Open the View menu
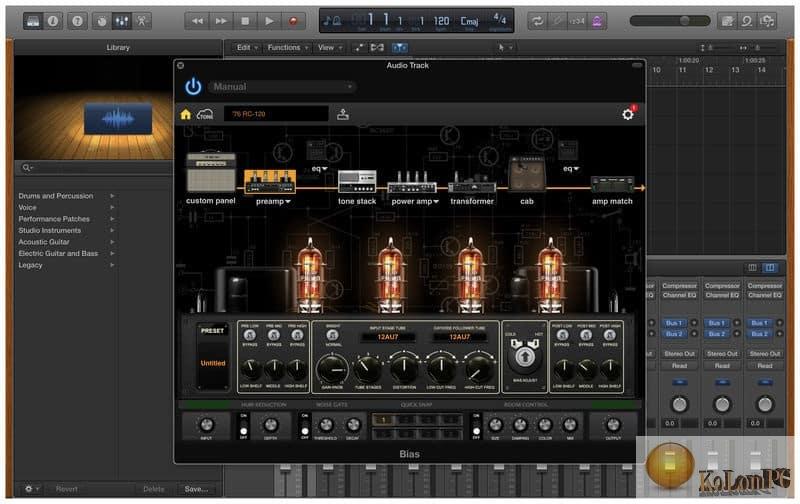The image size is (800, 504). (330, 47)
